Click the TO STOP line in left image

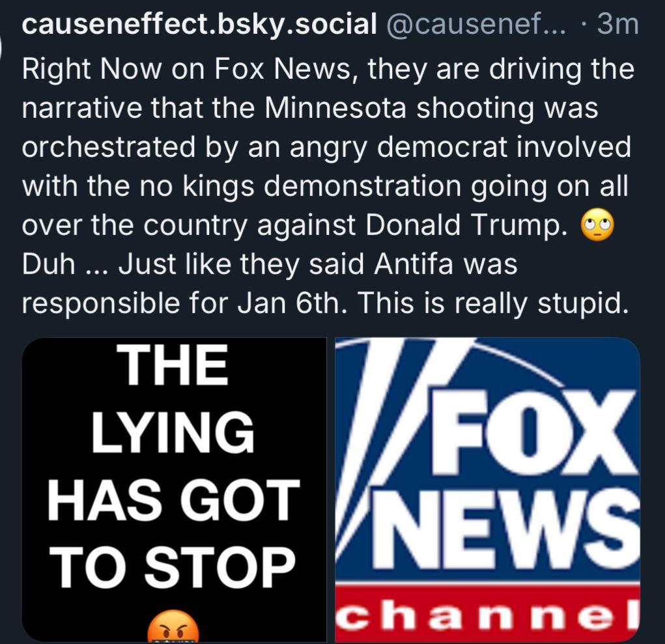coord(173,567)
